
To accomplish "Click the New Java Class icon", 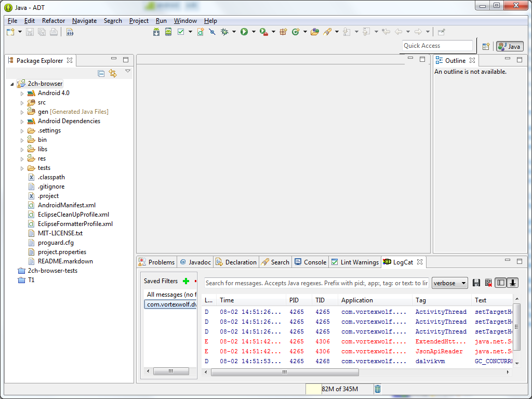I will [x=296, y=32].
